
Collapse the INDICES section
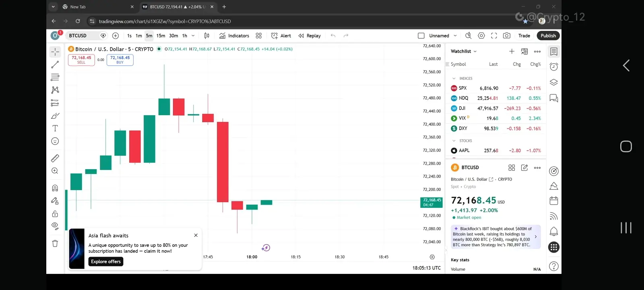[x=454, y=79]
